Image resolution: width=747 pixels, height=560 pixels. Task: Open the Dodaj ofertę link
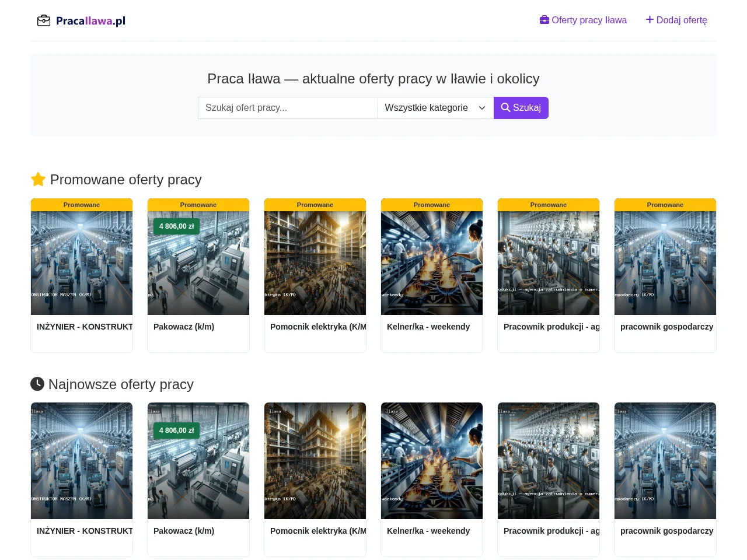[676, 20]
